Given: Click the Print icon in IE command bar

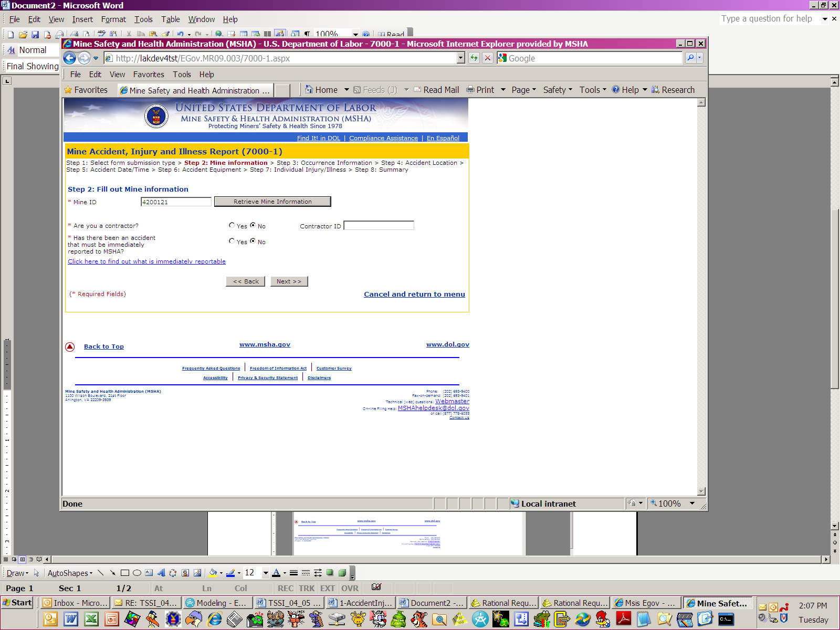Looking at the screenshot, I should pos(470,90).
